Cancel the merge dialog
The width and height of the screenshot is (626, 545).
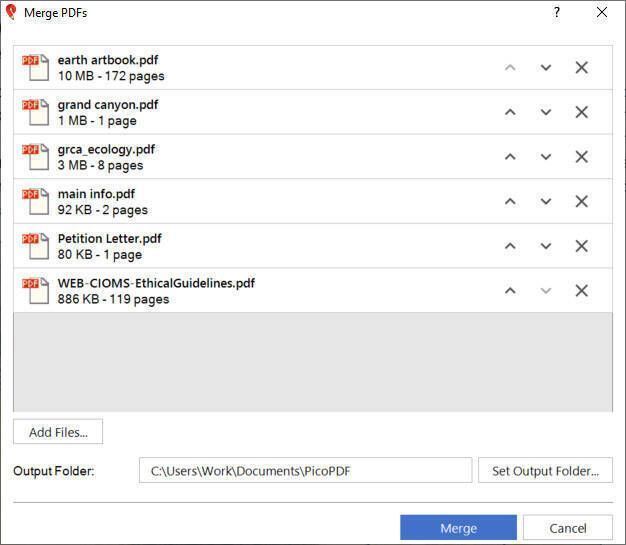pyautogui.click(x=567, y=528)
